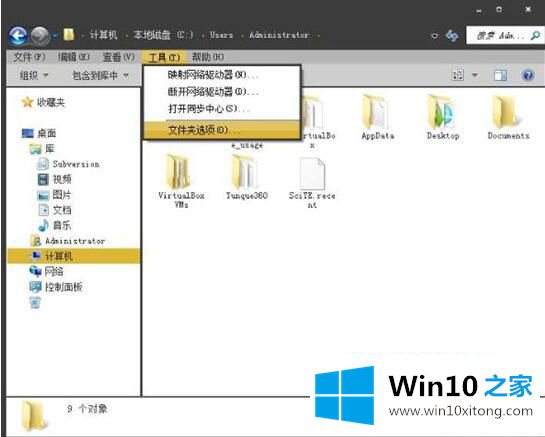Select Users breadcrumb segment
The width and height of the screenshot is (545, 437).
[221, 35]
